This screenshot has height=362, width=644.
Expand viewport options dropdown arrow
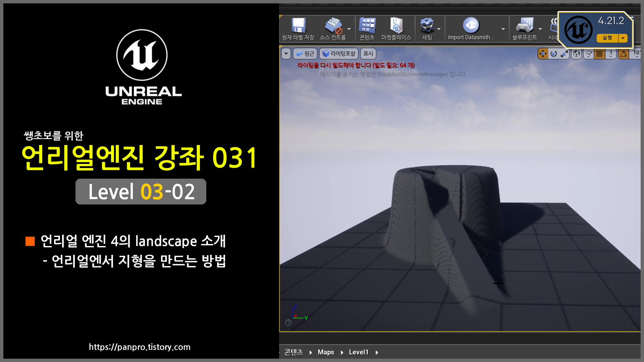[286, 54]
